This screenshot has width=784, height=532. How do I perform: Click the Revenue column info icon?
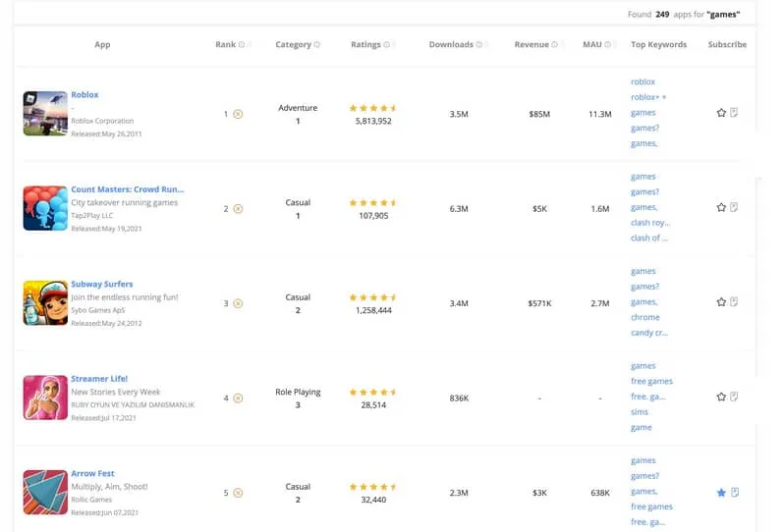(x=554, y=44)
